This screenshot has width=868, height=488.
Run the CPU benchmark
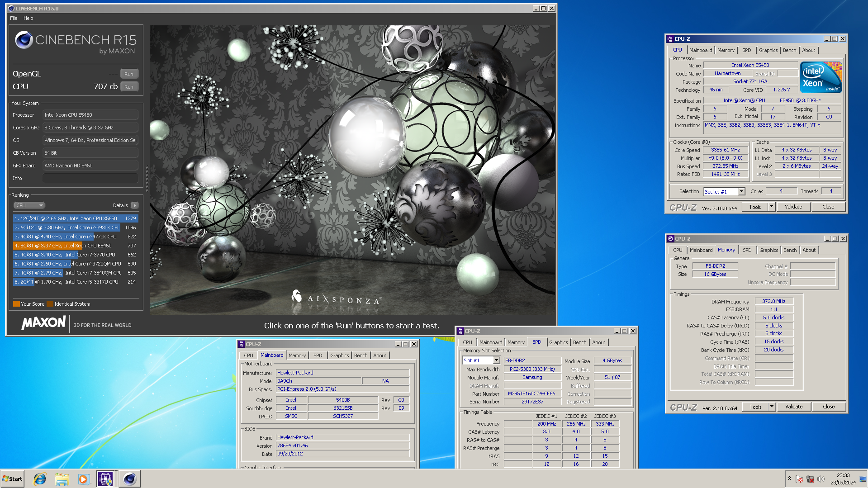coord(129,87)
